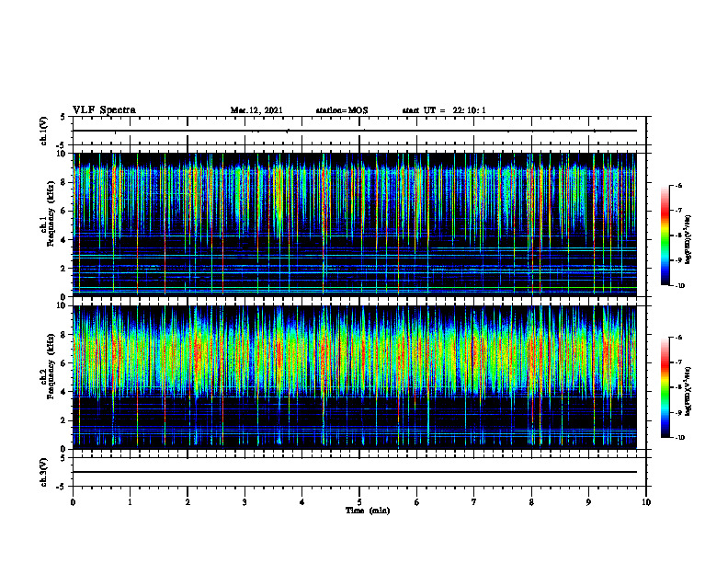Screen dimensions: 728x563
Task: Select the "start UT = 22:10: 1" text
Action: click(x=444, y=110)
